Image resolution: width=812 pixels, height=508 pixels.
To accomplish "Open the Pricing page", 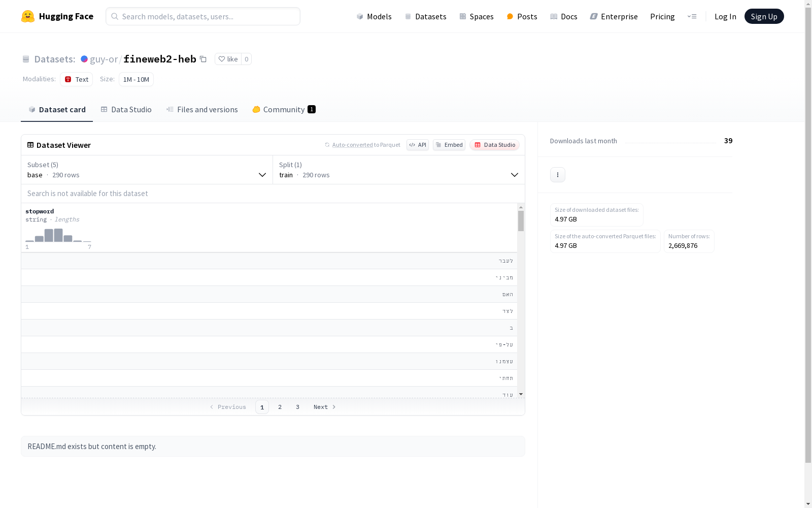I will tap(662, 16).
